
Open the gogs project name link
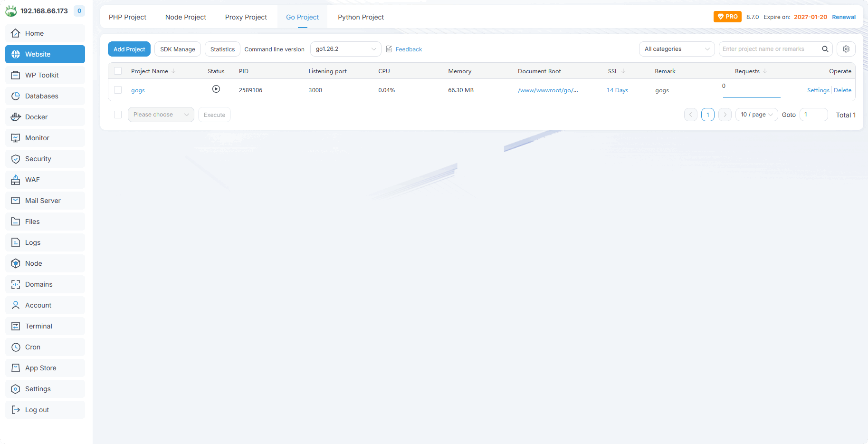(138, 90)
